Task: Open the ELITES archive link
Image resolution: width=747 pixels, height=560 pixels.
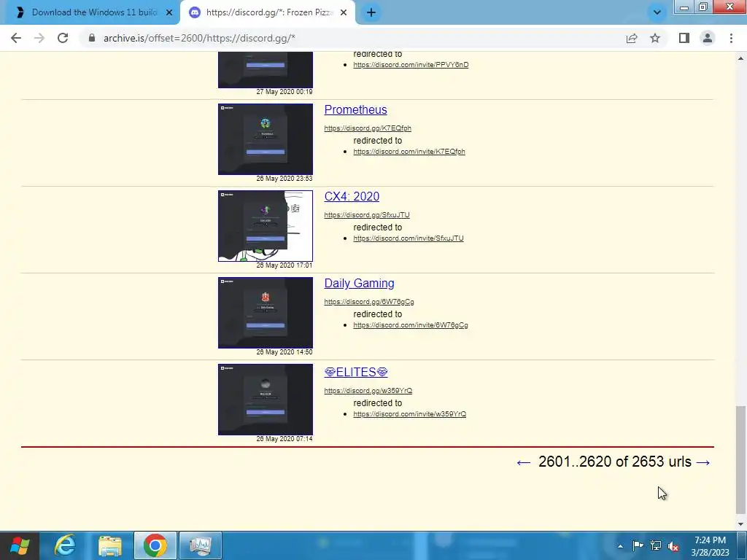Action: pyautogui.click(x=356, y=372)
